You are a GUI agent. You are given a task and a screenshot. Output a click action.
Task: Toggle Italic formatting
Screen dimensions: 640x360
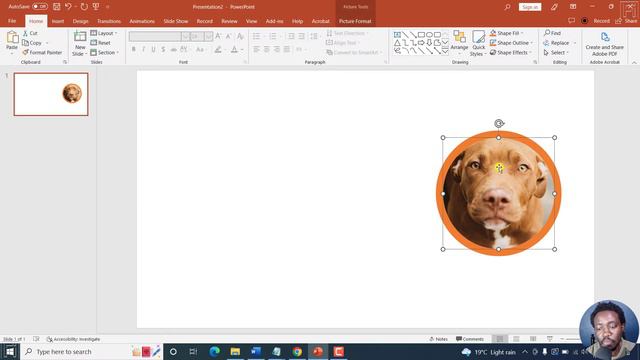coord(143,49)
